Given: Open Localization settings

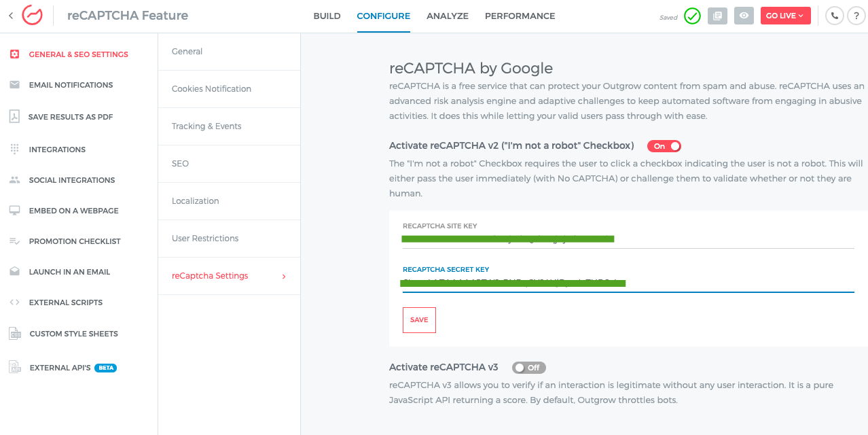Looking at the screenshot, I should point(229,201).
